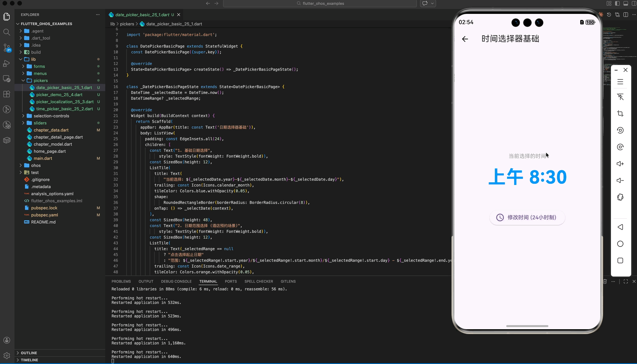Open the Search view in activity bar

point(7,32)
